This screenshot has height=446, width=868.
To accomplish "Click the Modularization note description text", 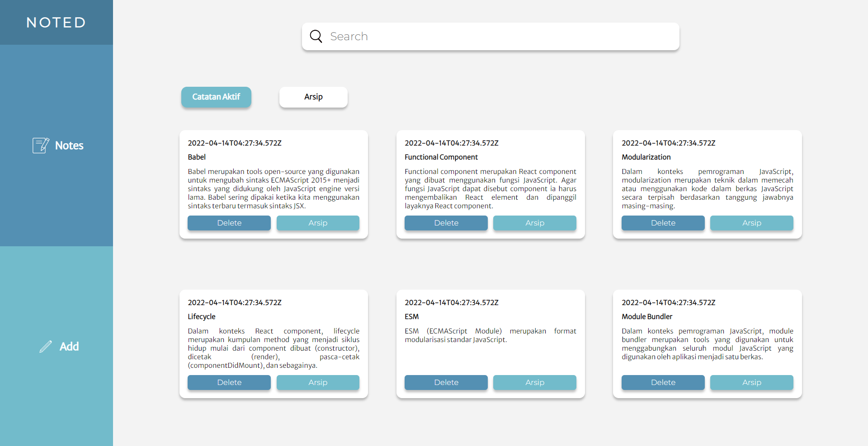I will point(708,188).
